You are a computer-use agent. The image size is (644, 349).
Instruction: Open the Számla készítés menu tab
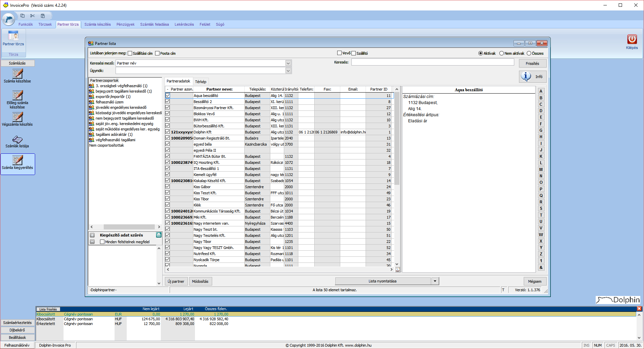coord(98,24)
